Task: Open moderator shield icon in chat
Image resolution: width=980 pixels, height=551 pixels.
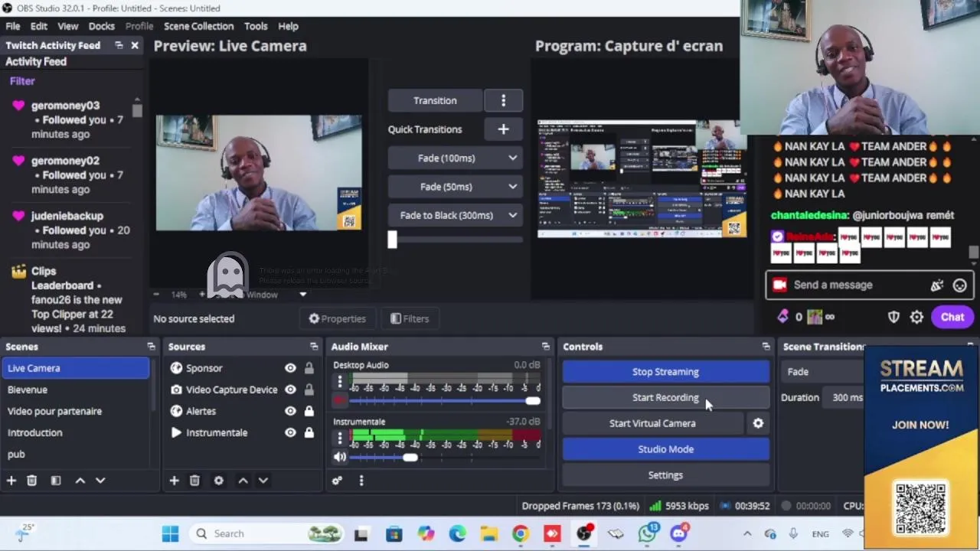Action: pos(893,317)
